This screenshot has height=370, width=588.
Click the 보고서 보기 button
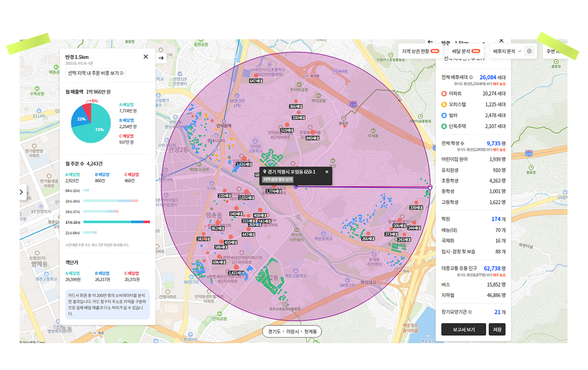click(x=464, y=329)
